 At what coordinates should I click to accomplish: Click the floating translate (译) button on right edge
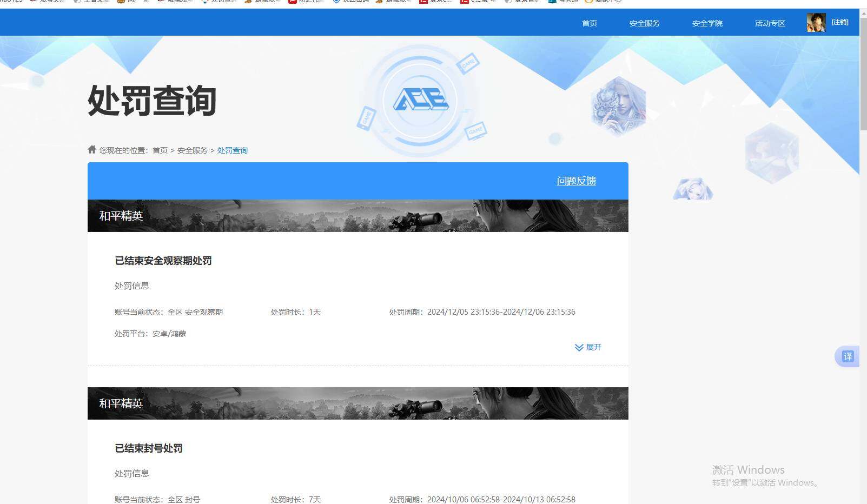848,356
